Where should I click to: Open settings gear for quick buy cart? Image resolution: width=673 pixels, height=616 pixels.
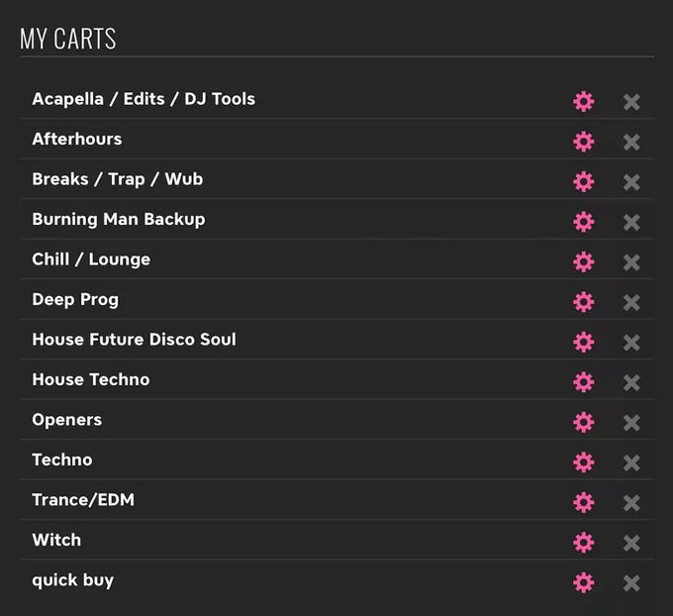tap(584, 583)
